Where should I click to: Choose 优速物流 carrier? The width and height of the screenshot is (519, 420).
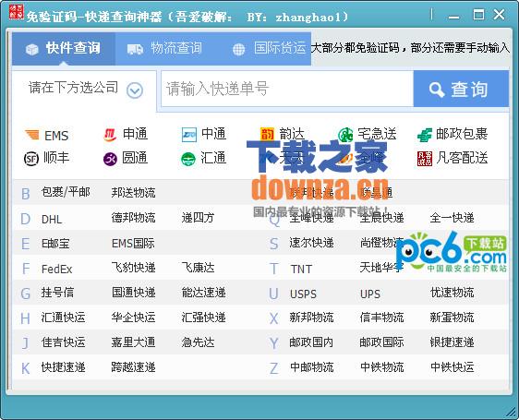point(452,293)
